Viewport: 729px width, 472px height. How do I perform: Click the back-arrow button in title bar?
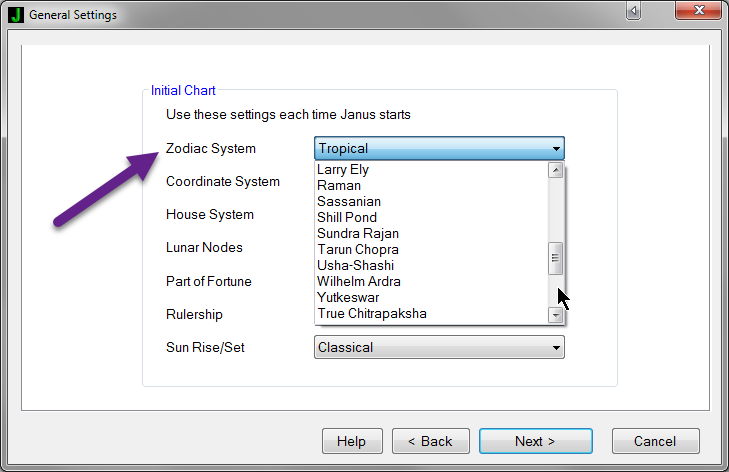pos(633,11)
